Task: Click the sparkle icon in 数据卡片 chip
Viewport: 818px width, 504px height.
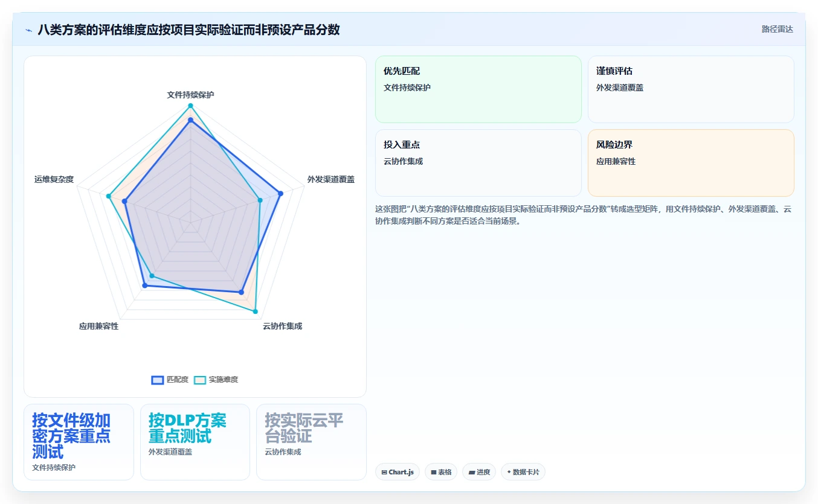Action: tap(509, 473)
